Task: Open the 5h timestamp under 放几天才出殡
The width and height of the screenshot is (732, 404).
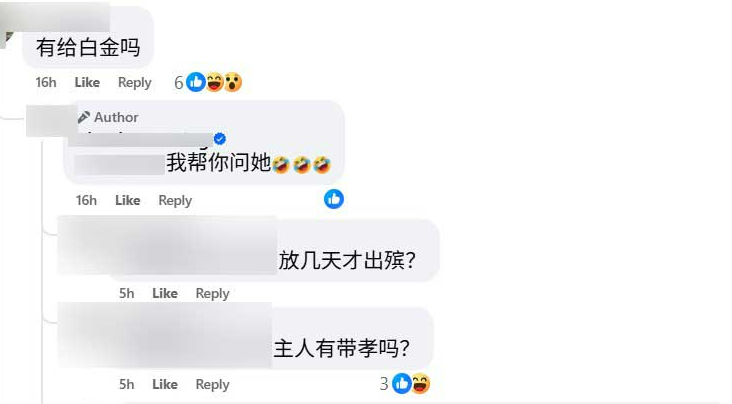Action: [127, 293]
